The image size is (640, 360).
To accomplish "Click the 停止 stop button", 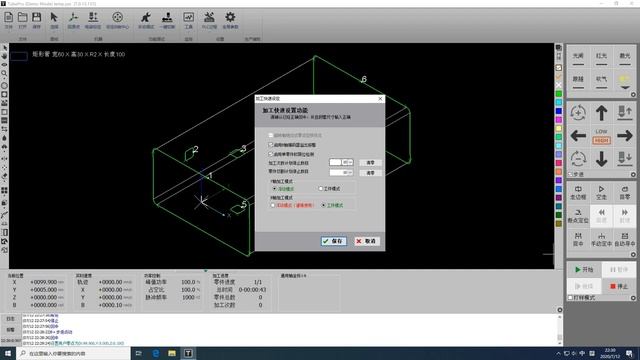I will point(619,286).
